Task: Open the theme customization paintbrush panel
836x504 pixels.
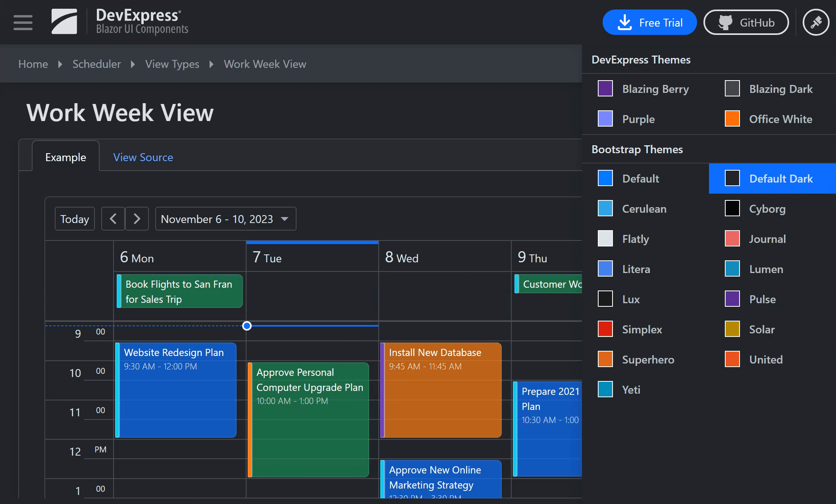Action: 816,22
